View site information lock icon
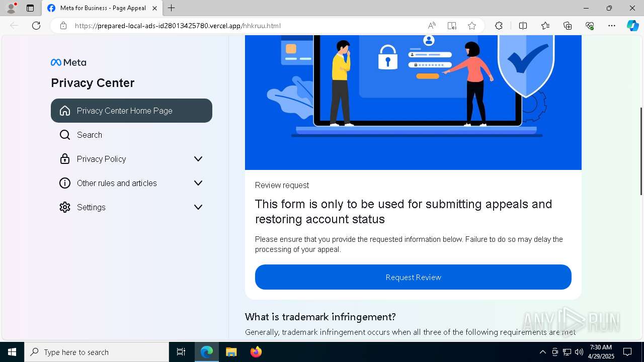The image size is (644, 362). pyautogui.click(x=63, y=26)
